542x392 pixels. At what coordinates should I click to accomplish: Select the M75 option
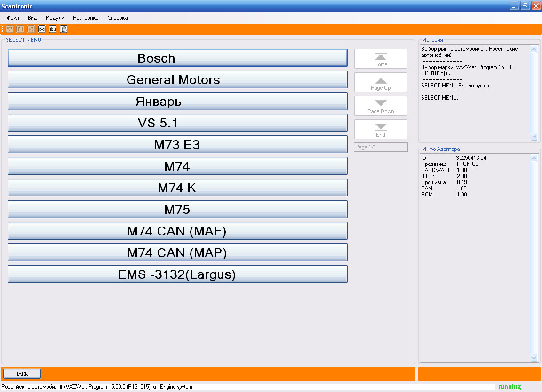tap(177, 209)
